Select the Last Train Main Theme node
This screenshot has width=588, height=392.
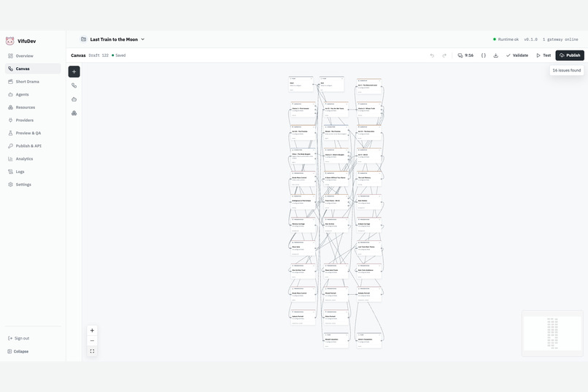369,248
